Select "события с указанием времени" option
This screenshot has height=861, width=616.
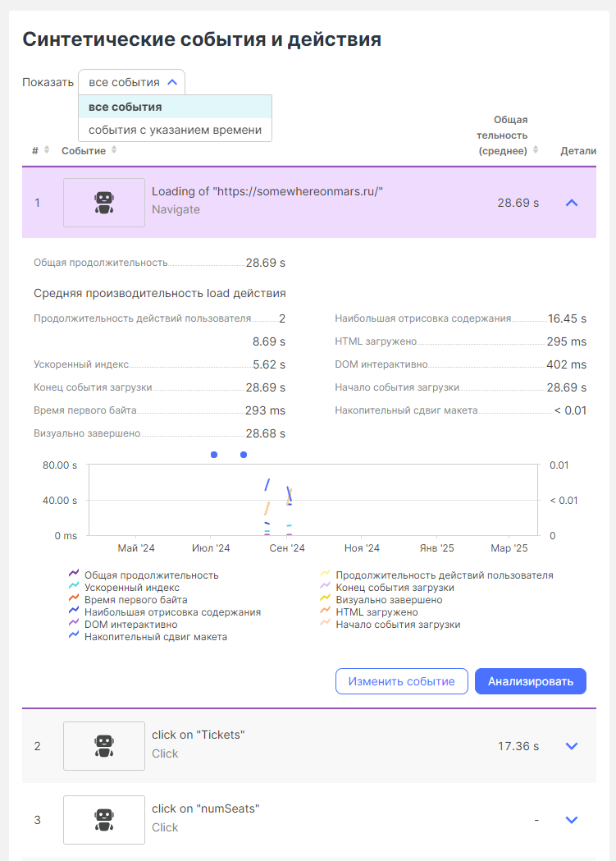coord(174,130)
